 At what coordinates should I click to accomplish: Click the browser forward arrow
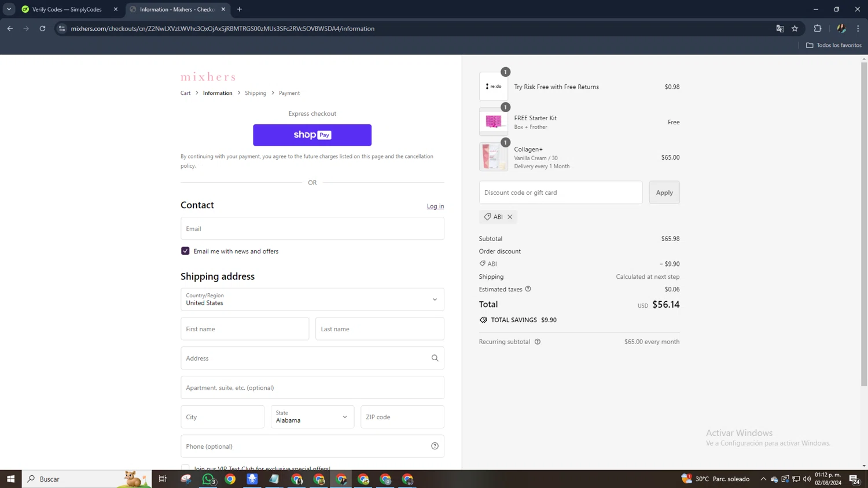(x=26, y=28)
